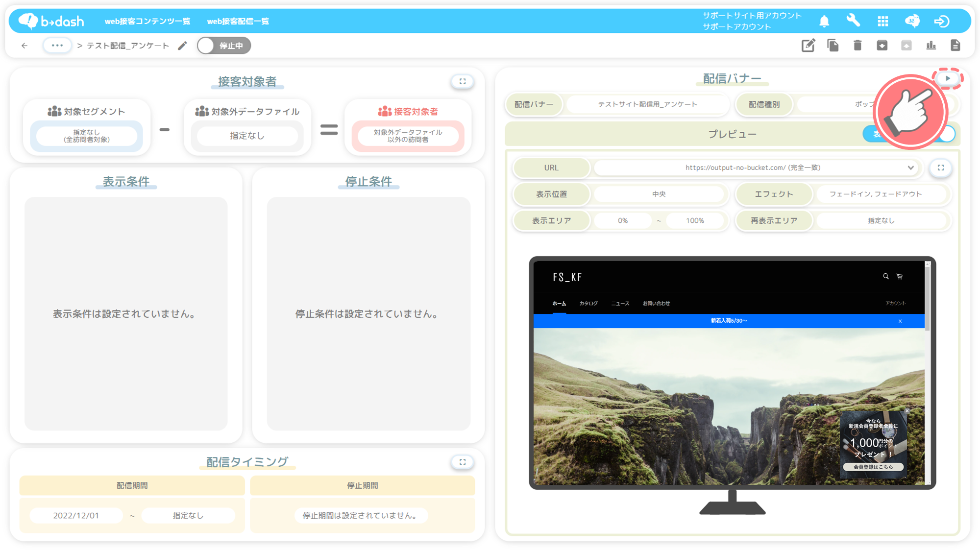
Task: Select ホーム tab in preview
Action: (x=559, y=303)
